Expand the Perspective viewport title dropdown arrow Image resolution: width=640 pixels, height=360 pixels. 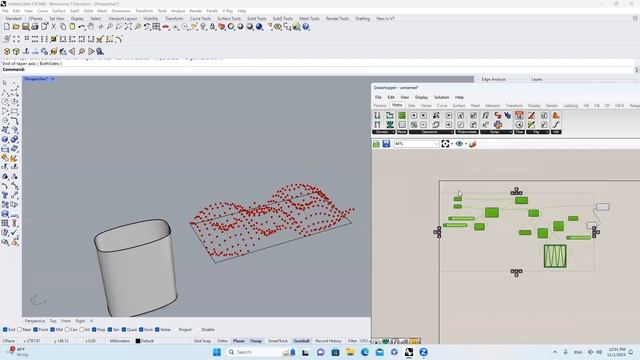click(x=53, y=79)
